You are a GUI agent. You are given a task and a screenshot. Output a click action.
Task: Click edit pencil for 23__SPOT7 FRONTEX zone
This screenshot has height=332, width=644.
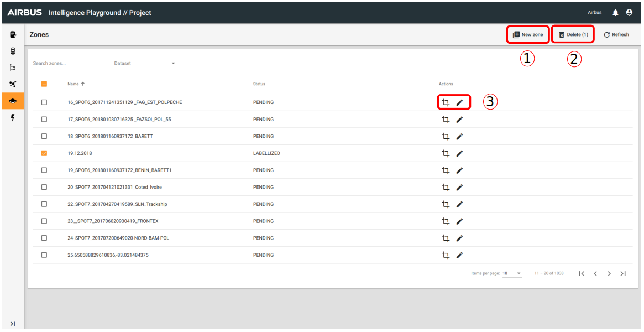459,221
